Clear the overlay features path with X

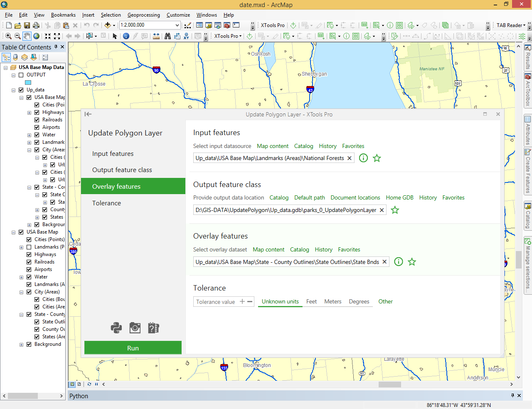(x=384, y=261)
